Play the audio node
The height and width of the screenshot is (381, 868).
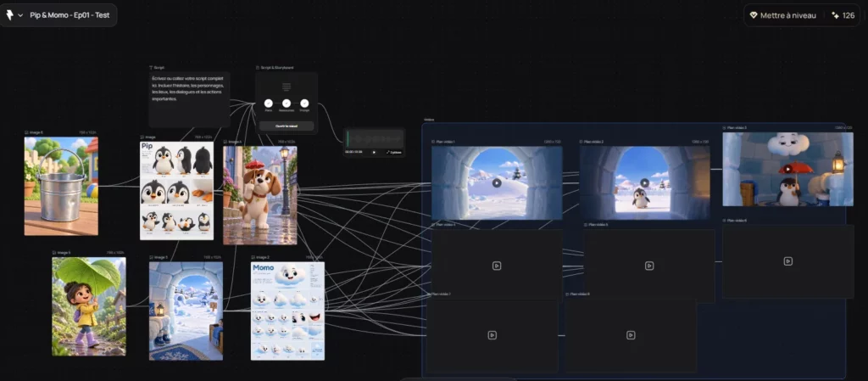click(374, 152)
